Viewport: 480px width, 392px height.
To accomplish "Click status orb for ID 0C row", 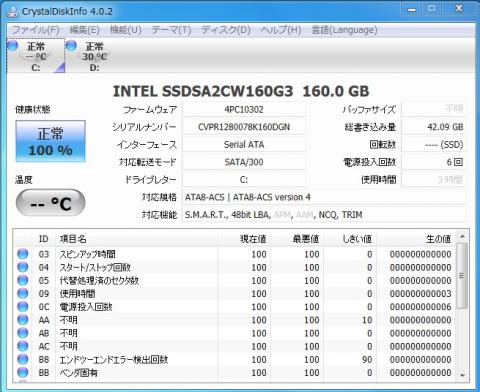I will tap(23, 307).
